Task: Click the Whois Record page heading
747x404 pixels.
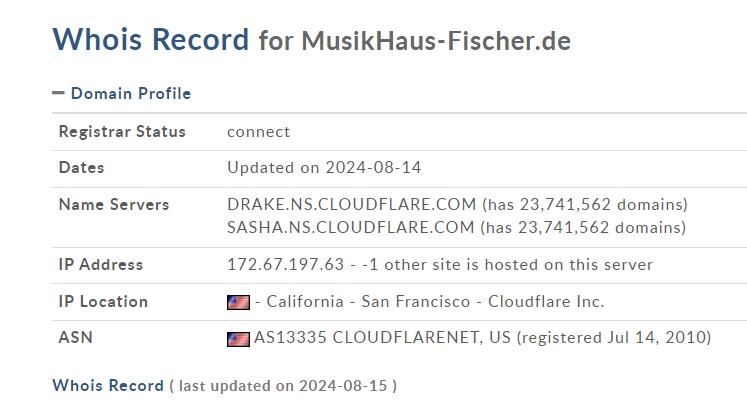Action: (x=151, y=39)
